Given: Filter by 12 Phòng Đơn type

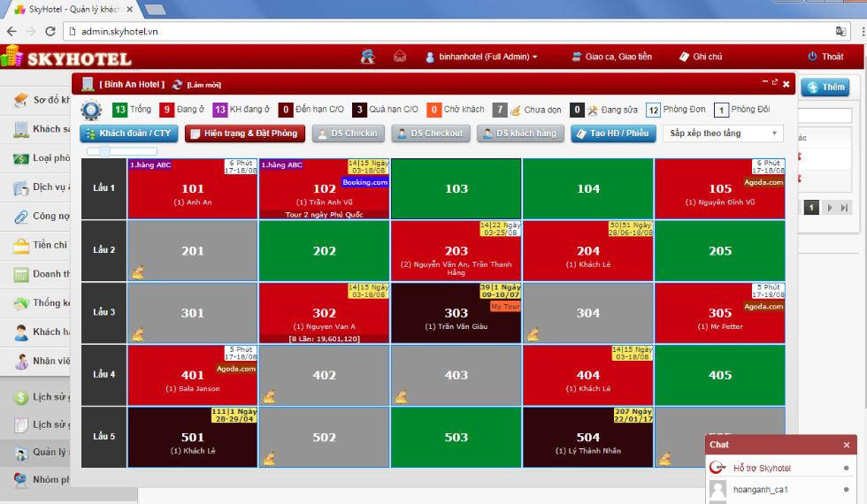Looking at the screenshot, I should tap(676, 110).
